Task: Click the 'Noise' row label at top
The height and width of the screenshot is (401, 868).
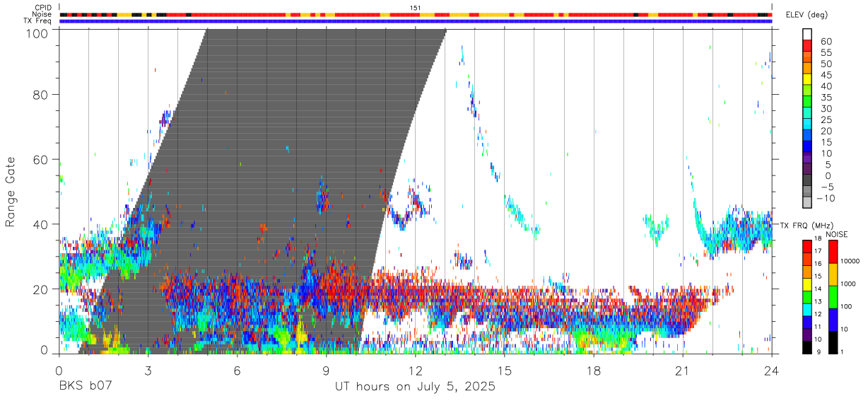Action: [42, 14]
